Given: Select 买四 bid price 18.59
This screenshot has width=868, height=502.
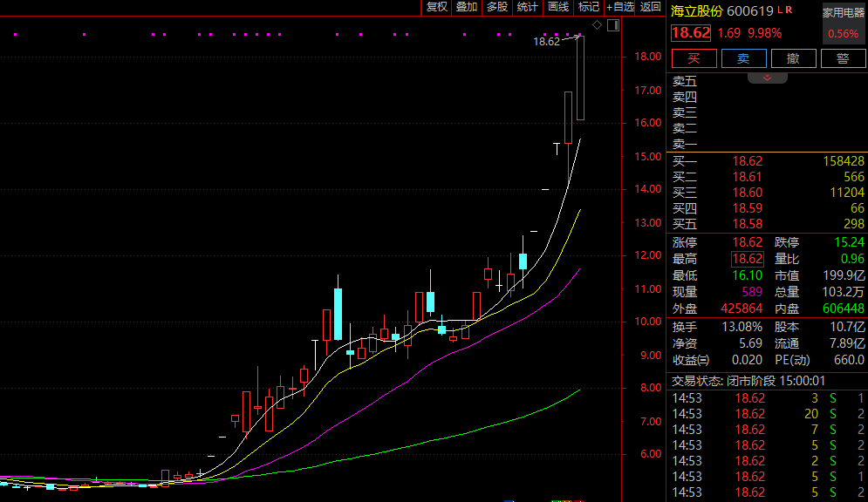Looking at the screenshot, I should click(748, 208).
